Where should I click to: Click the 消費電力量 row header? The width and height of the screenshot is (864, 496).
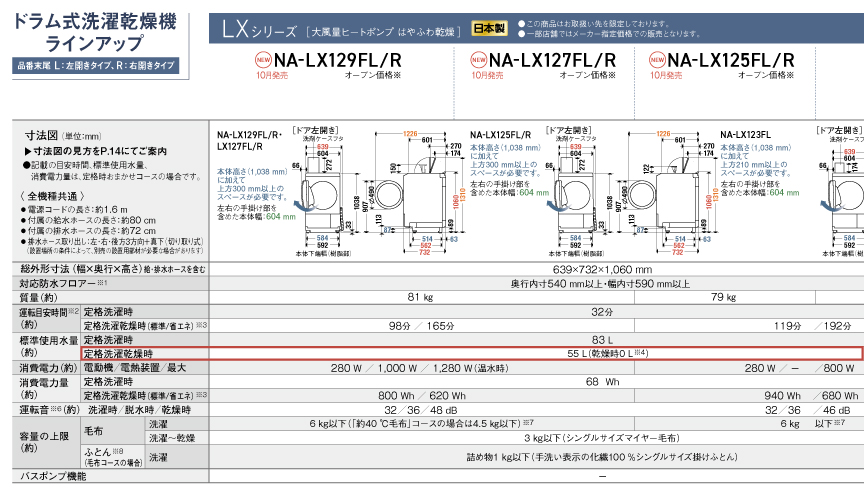pyautogui.click(x=46, y=389)
